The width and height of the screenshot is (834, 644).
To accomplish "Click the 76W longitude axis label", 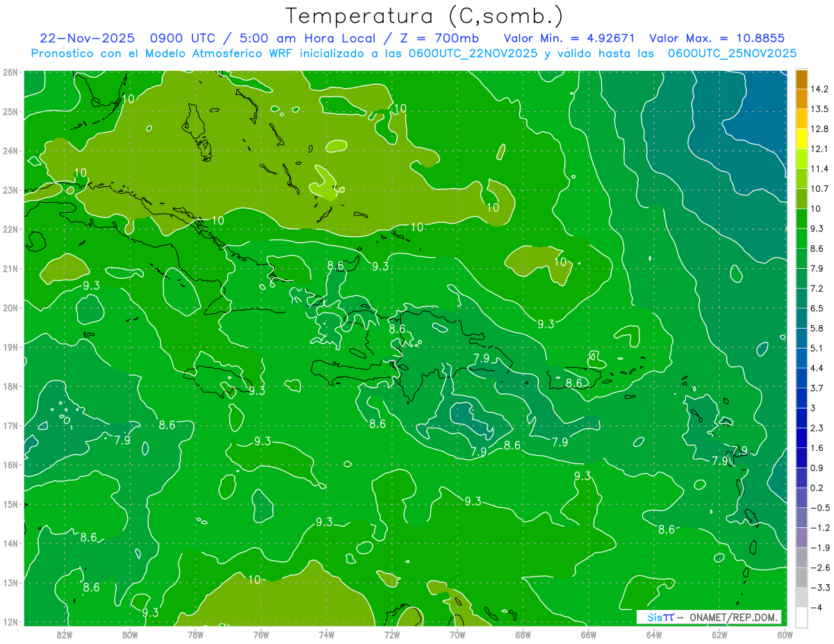I will click(x=261, y=634).
